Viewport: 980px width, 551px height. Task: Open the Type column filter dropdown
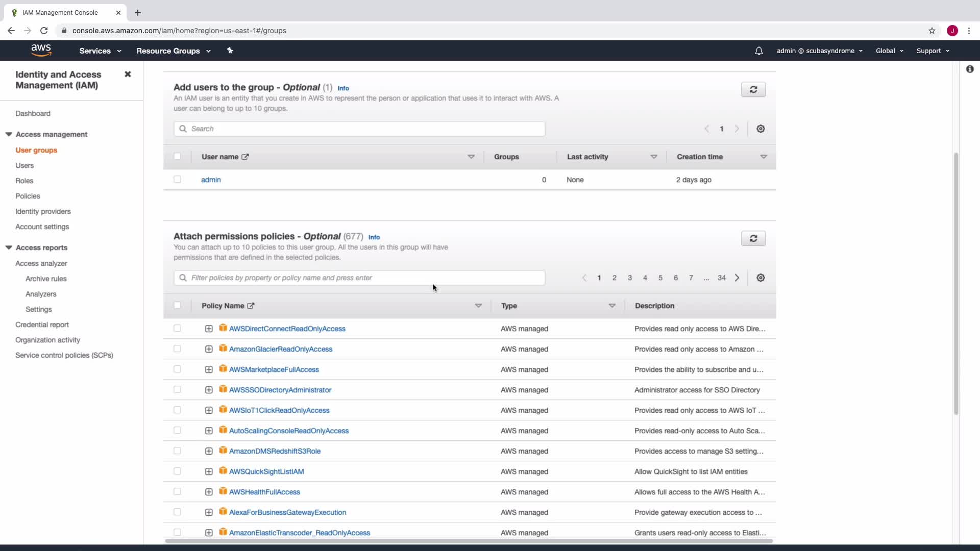point(611,306)
